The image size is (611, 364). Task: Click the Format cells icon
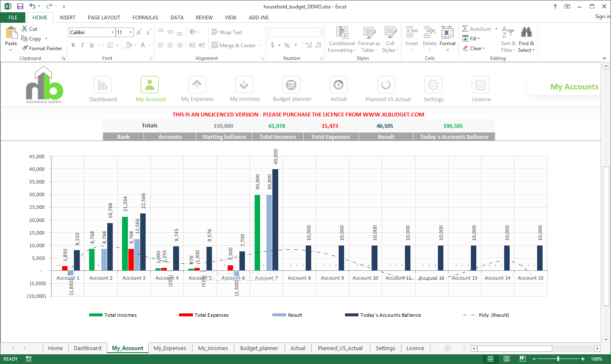[x=448, y=33]
